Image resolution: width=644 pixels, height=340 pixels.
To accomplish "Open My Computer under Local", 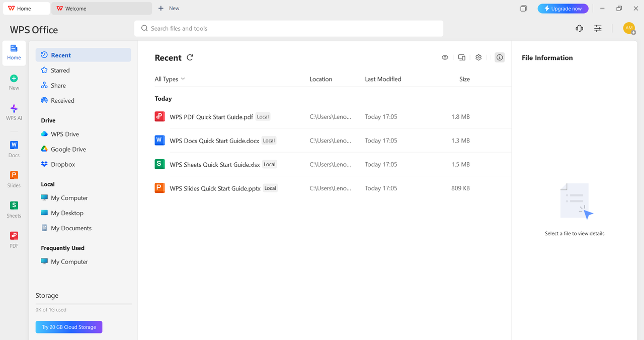I will [x=83, y=198].
